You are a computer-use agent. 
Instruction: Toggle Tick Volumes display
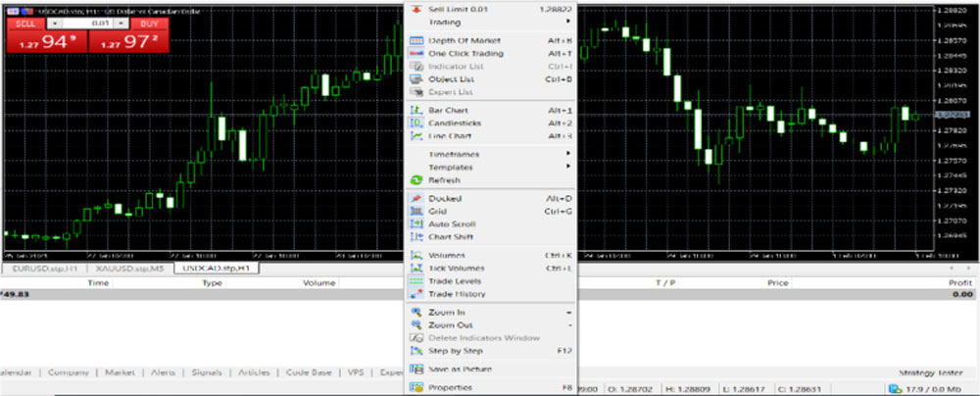click(491, 269)
